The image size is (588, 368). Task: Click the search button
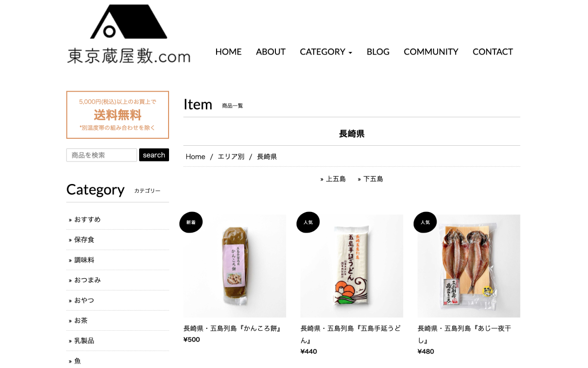click(154, 155)
